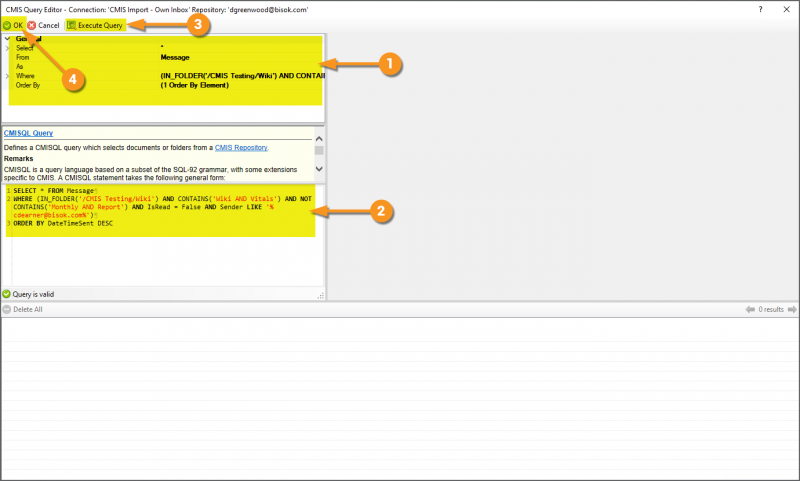
Task: Open help with the question mark button
Action: (760, 9)
